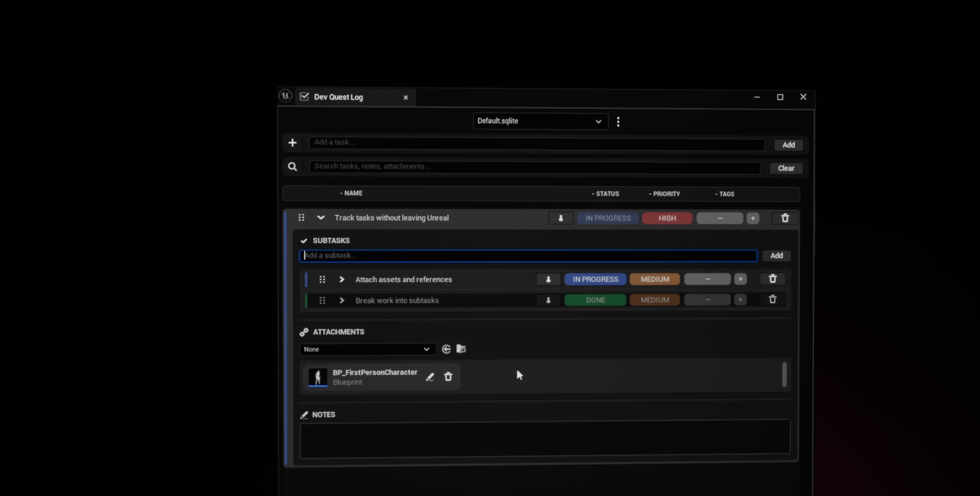Click the Clear button next to search

(x=786, y=168)
